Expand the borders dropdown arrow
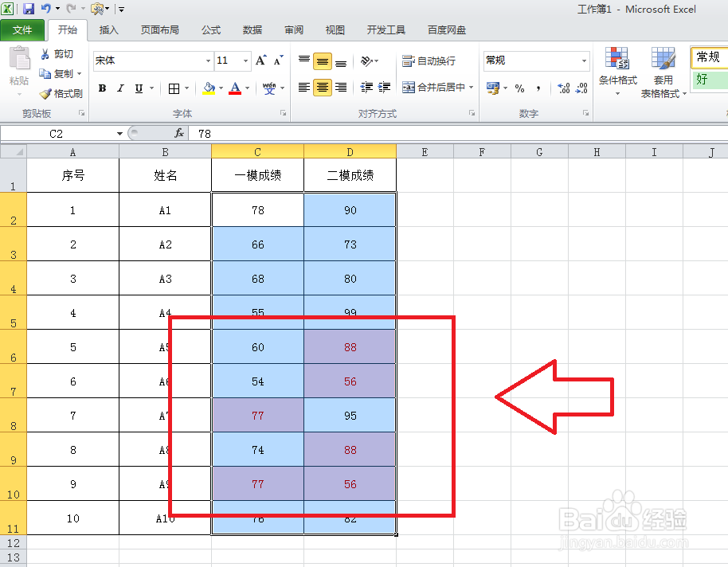This screenshot has width=728, height=567. (185, 88)
